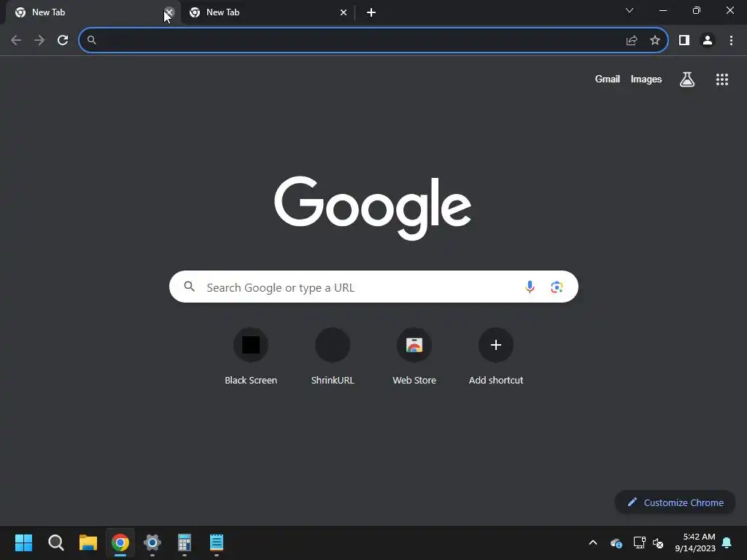This screenshot has height=560, width=747.
Task: Click the Customize Chrome button
Action: [x=675, y=502]
